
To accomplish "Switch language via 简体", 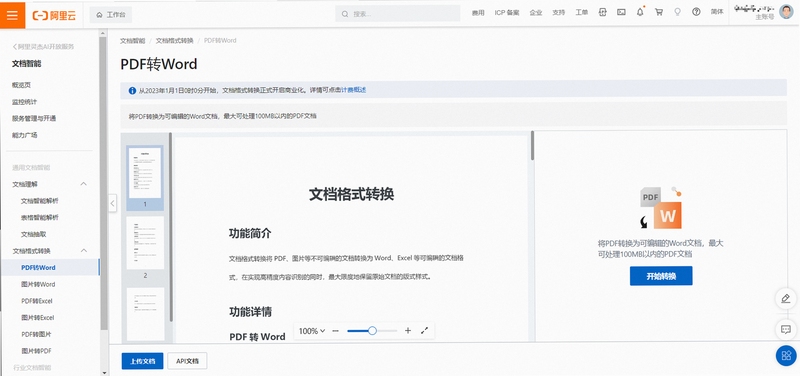I will (717, 12).
